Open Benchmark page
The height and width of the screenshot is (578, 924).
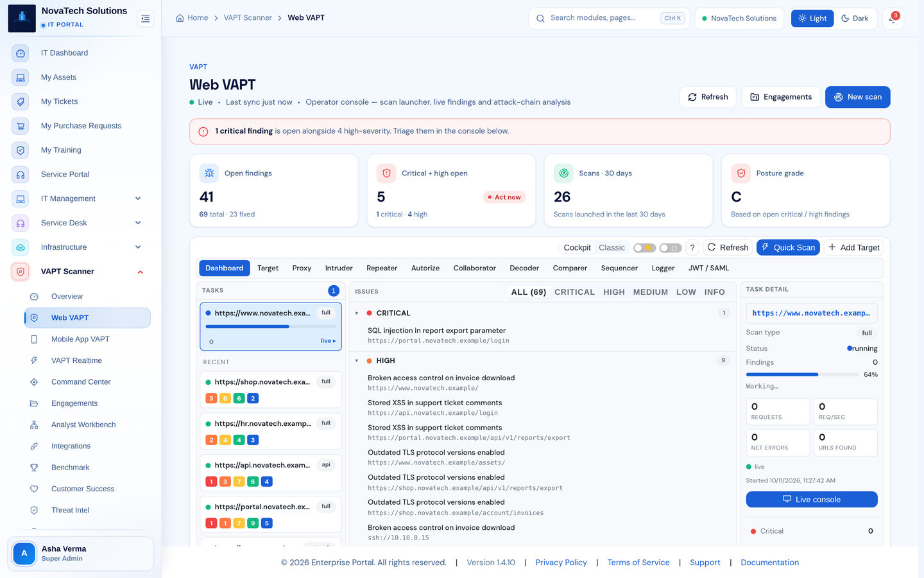(87, 468)
